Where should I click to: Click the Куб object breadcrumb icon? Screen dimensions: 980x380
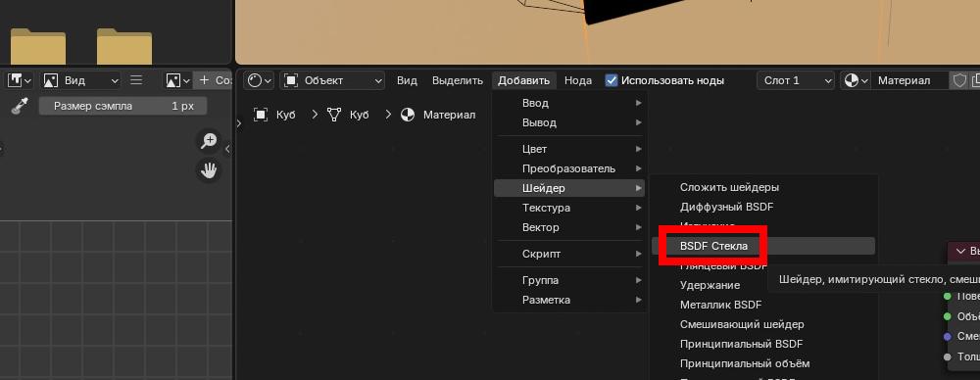(x=261, y=115)
